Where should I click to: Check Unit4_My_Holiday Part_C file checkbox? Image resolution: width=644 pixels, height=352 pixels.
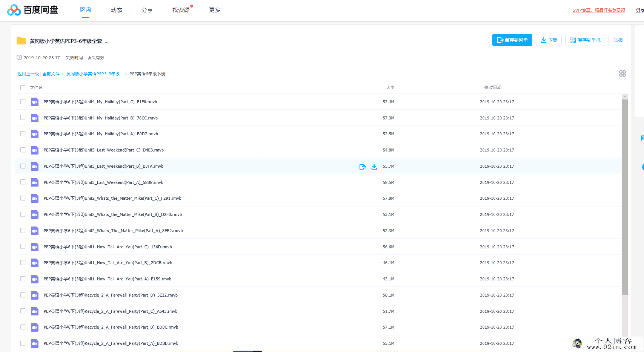tap(23, 102)
